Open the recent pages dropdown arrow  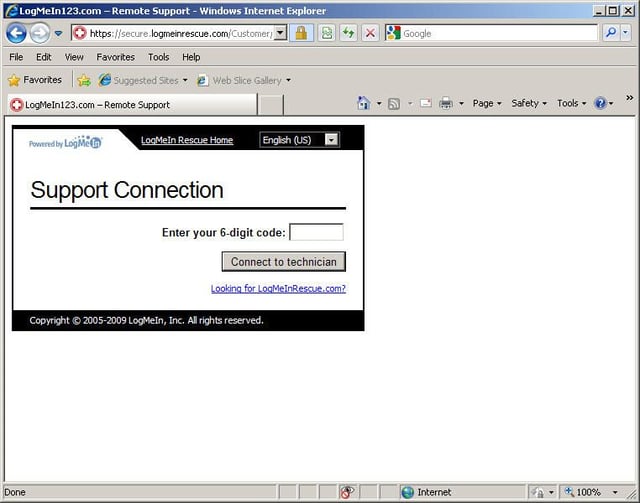coord(59,33)
